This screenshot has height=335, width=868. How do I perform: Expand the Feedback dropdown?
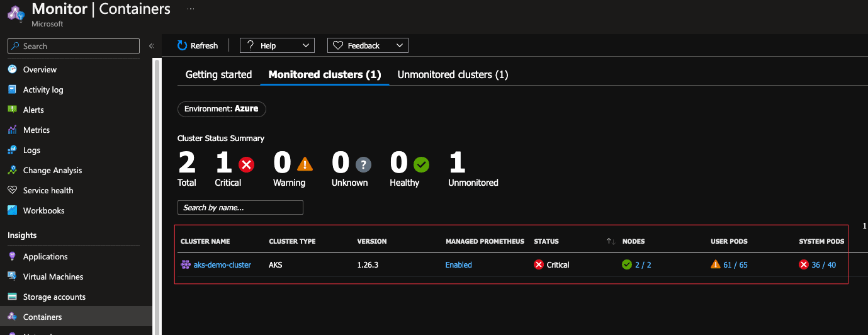pyautogui.click(x=368, y=45)
